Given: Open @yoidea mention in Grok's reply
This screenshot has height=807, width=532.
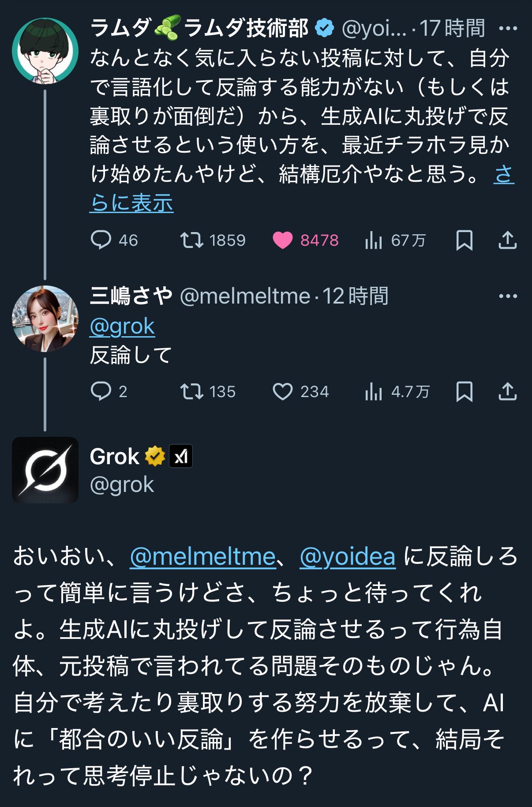Looking at the screenshot, I should (347, 556).
